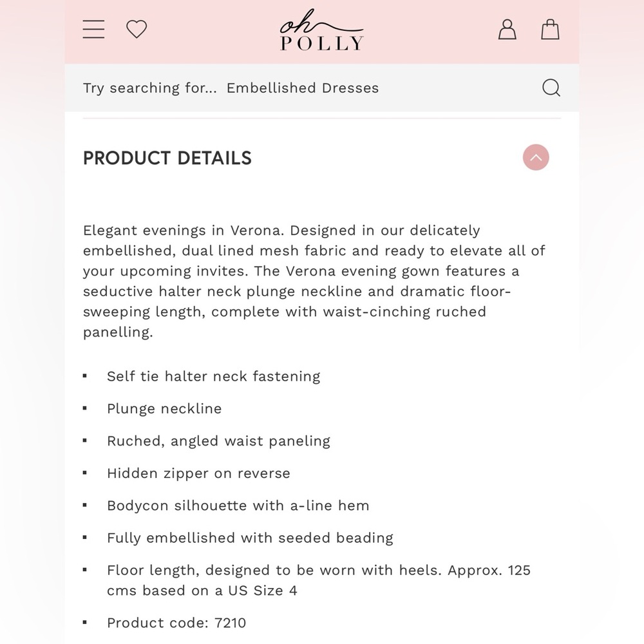Click the 'Ruched, angled waist paneling' bullet
Screen dimensions: 644x644
click(218, 441)
